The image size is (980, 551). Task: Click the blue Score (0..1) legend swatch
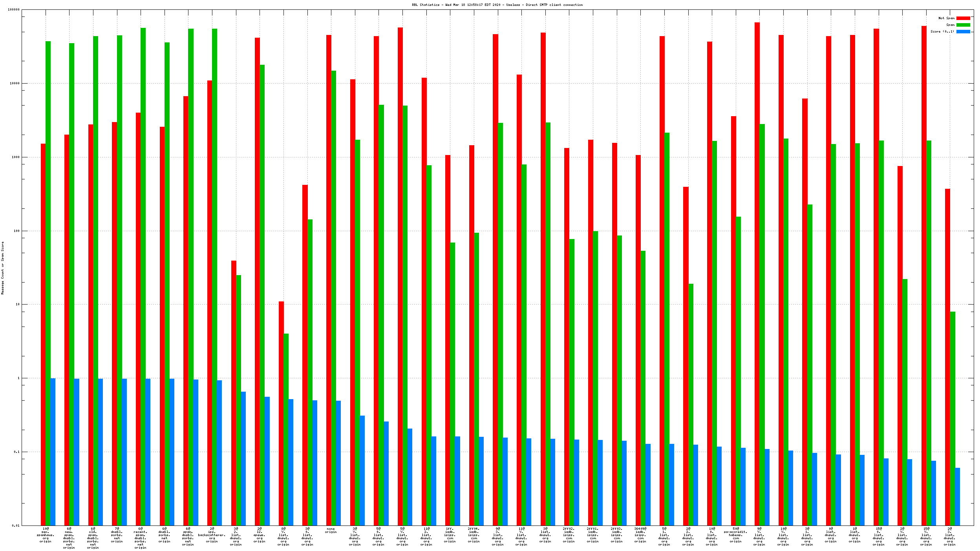click(x=963, y=31)
